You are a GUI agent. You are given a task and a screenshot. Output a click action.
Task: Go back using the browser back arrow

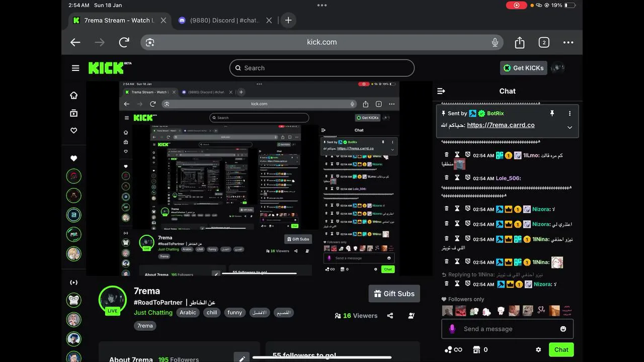pyautogui.click(x=75, y=42)
